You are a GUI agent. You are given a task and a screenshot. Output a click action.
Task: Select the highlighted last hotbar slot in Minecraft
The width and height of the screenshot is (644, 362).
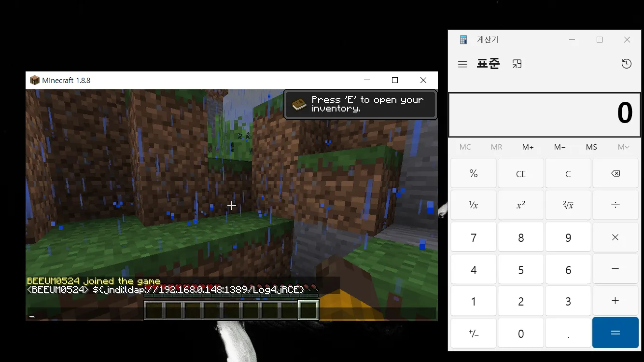(x=308, y=310)
